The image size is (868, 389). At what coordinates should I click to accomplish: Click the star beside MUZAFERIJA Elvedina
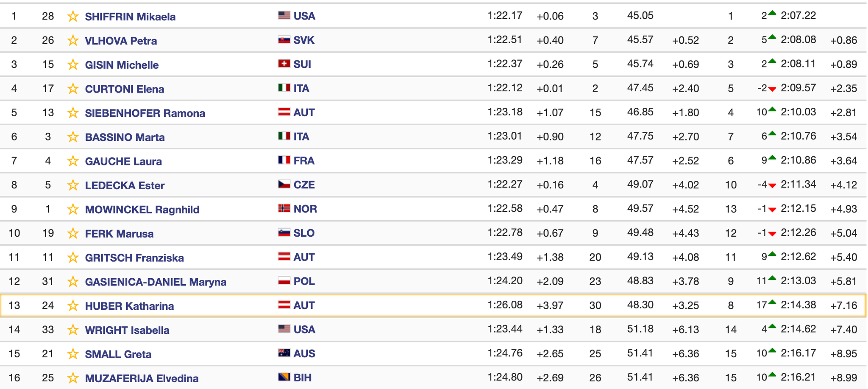coord(73,378)
